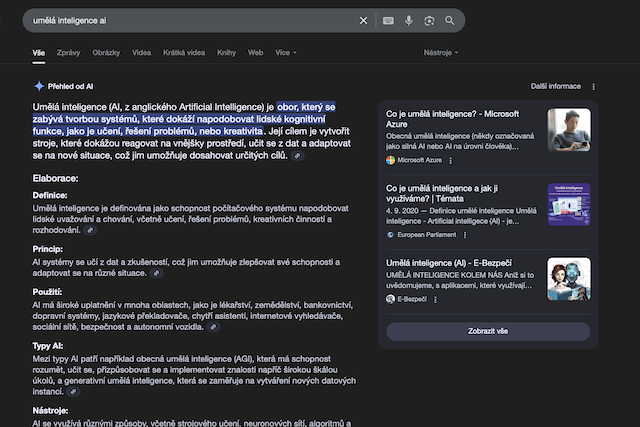Click the Elaborace: heading
Viewport: 640px width, 427px height.
pyautogui.click(x=56, y=178)
